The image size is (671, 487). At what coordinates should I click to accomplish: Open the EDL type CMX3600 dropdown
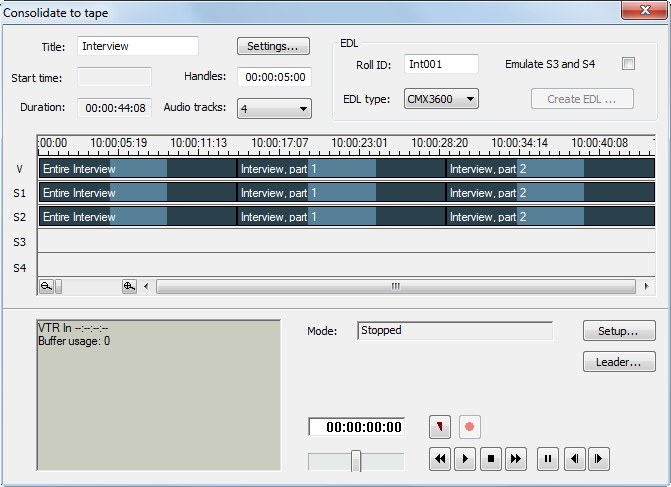pyautogui.click(x=441, y=99)
